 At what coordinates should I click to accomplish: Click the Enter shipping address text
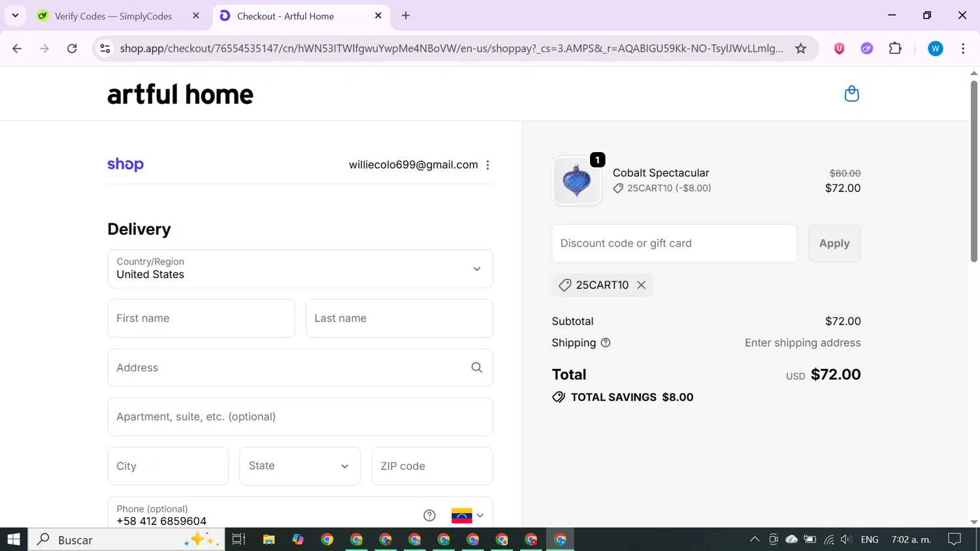click(x=803, y=343)
